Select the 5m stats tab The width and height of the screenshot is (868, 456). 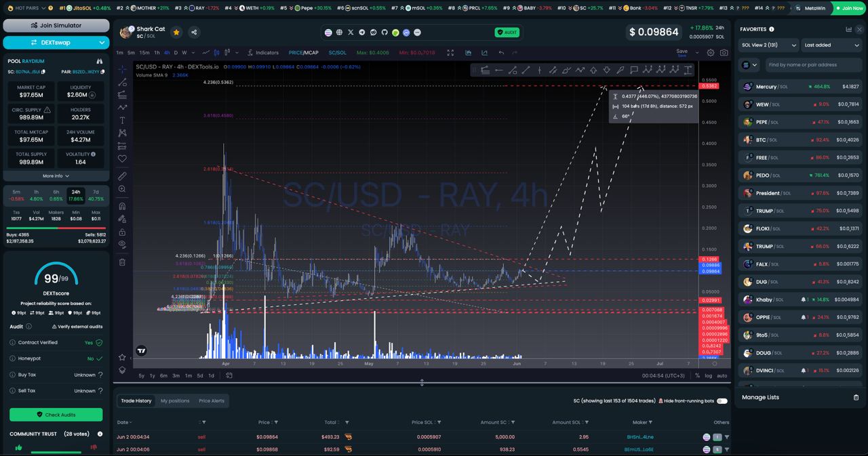(16, 195)
